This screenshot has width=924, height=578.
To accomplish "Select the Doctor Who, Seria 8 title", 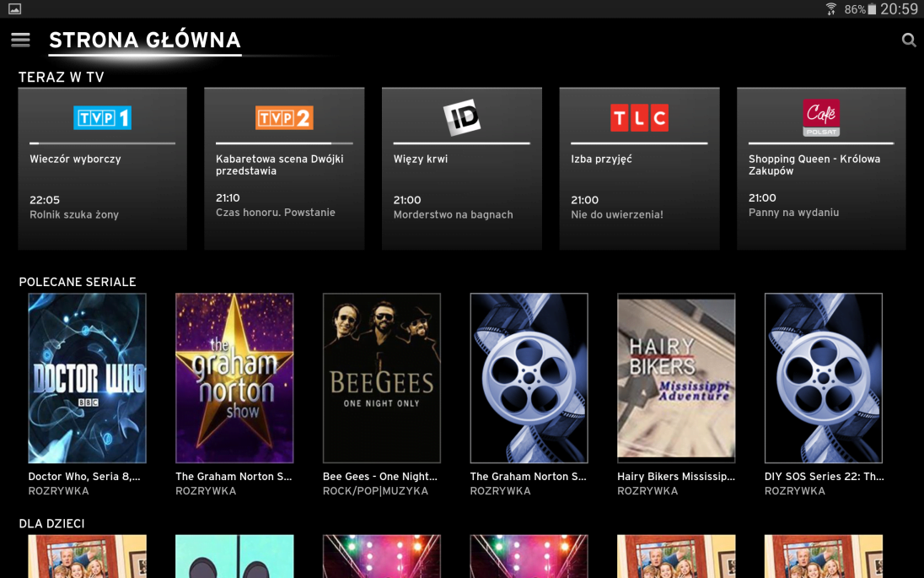I will pos(84,477).
